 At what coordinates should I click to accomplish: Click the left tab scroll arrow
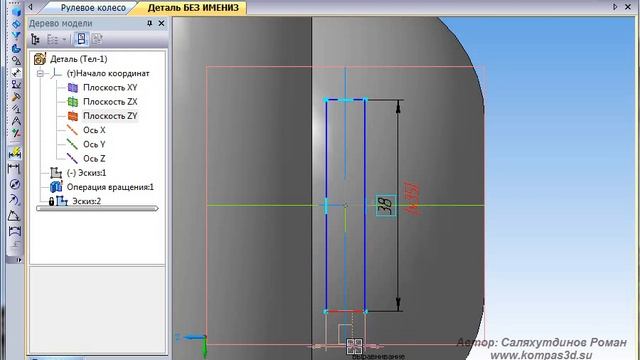point(30,7)
